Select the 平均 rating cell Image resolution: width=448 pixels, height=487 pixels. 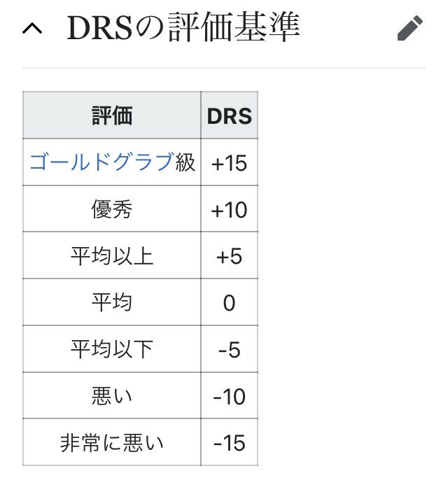[x=112, y=302]
